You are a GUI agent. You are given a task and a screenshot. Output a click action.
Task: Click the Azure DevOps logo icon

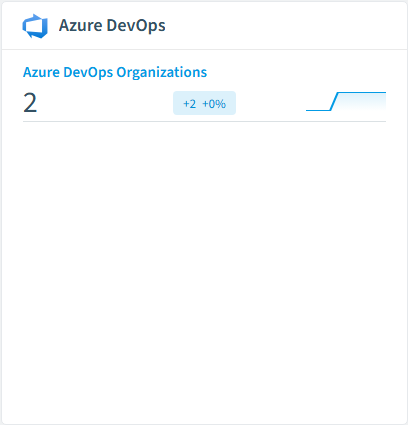[x=35, y=26]
